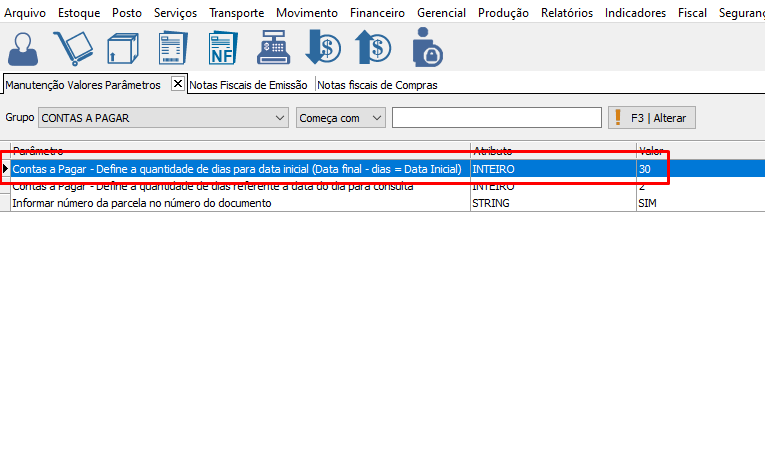
Task: Click the exclamation icon on Alterar button
Action: coord(618,118)
